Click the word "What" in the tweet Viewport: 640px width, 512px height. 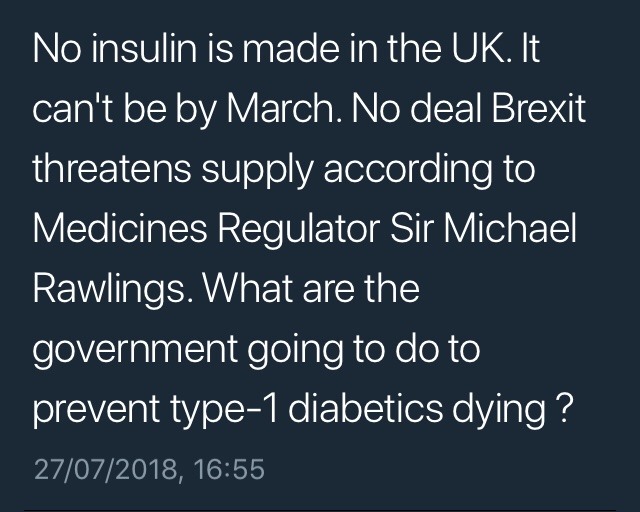coord(246,291)
